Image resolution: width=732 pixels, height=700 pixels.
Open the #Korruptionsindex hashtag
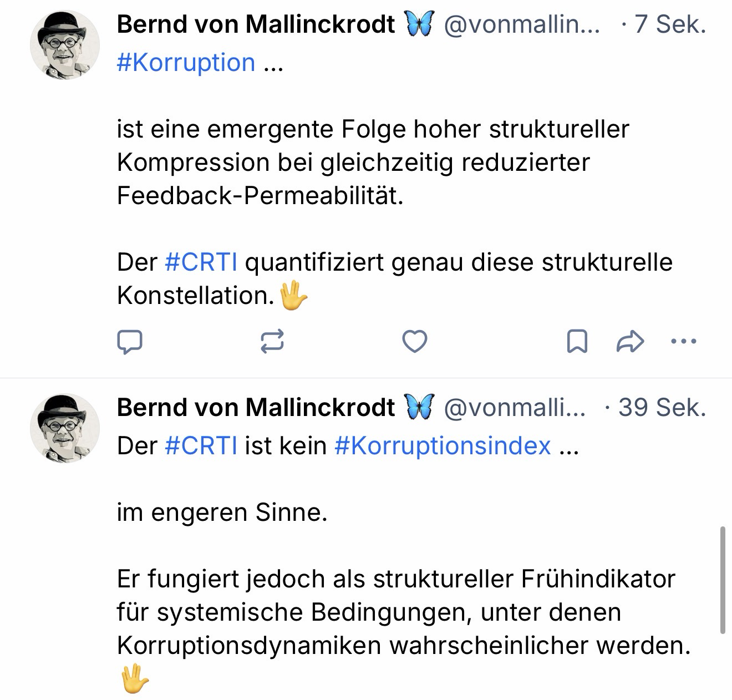[443, 445]
